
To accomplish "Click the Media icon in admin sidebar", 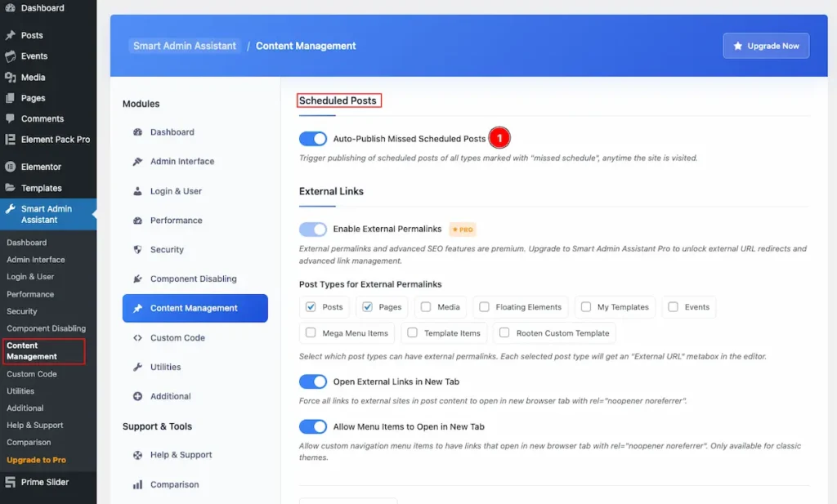I will coord(10,78).
